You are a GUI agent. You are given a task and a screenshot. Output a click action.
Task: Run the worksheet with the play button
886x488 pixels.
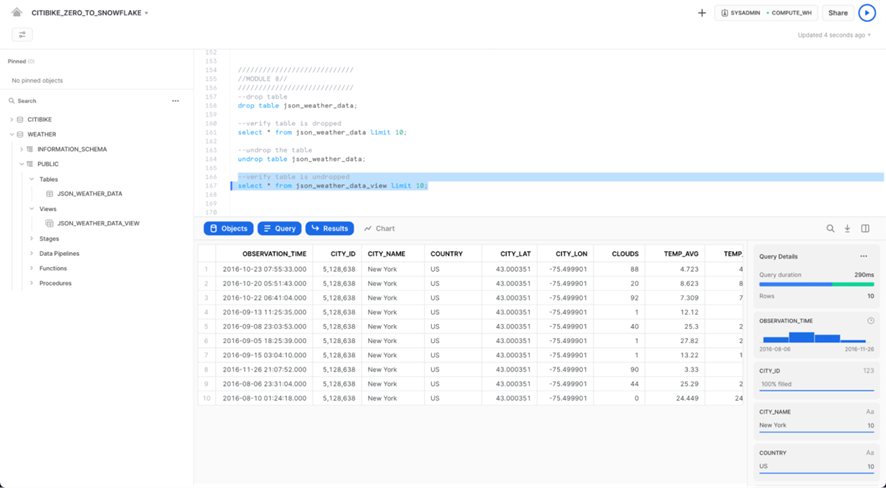pyautogui.click(x=867, y=13)
